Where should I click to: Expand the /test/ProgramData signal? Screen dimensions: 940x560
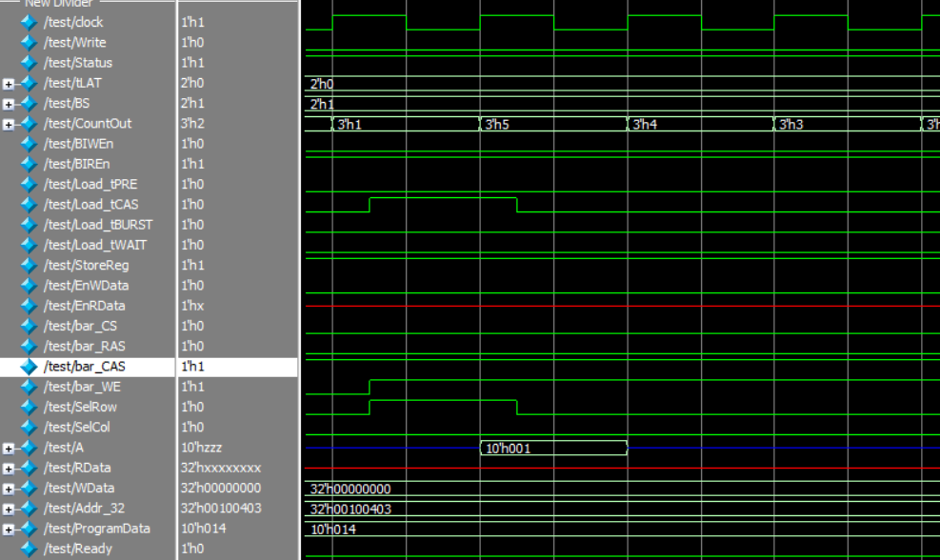point(8,529)
